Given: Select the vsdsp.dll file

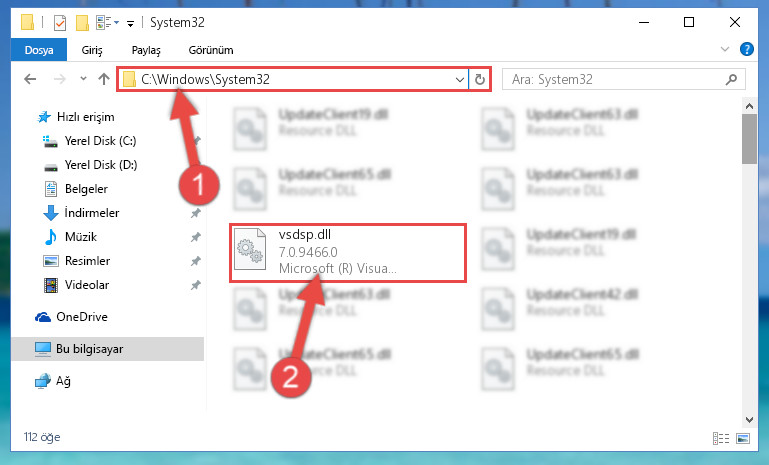Looking at the screenshot, I should [x=348, y=253].
